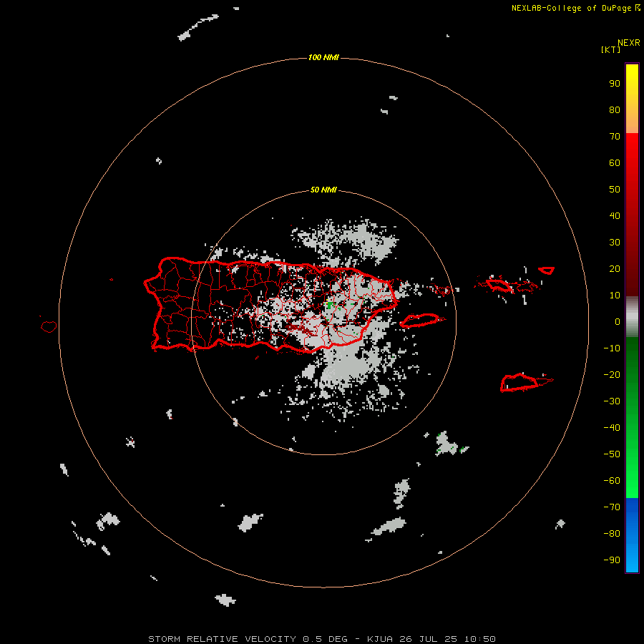
Task: Click the -40 value on the velocity scale
Action: click(612, 428)
